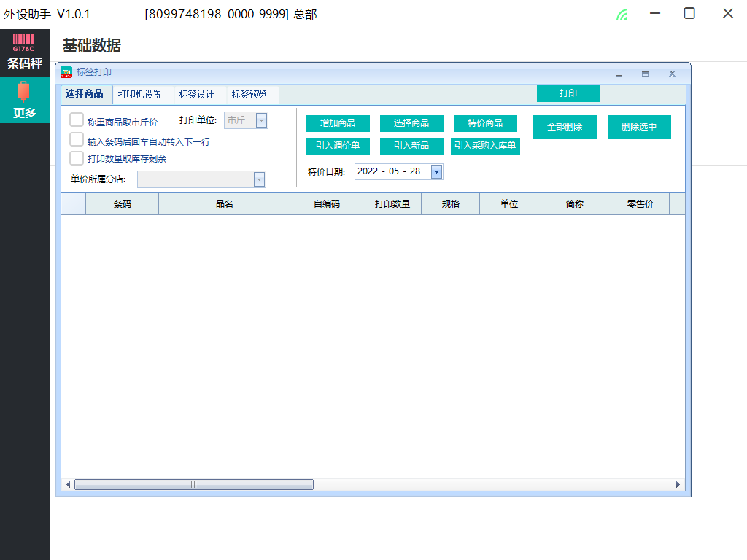Image resolution: width=747 pixels, height=560 pixels.
Task: Click the 增加商品 button
Action: coord(338,123)
